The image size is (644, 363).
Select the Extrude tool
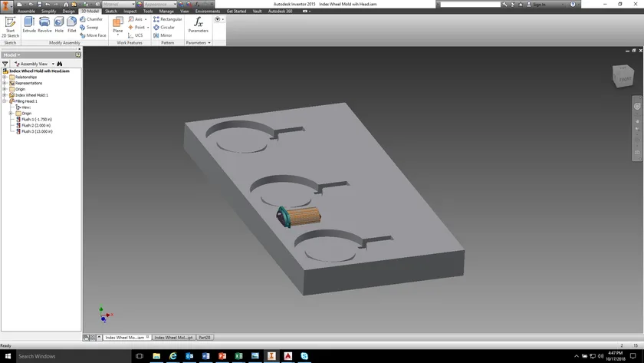(29, 25)
